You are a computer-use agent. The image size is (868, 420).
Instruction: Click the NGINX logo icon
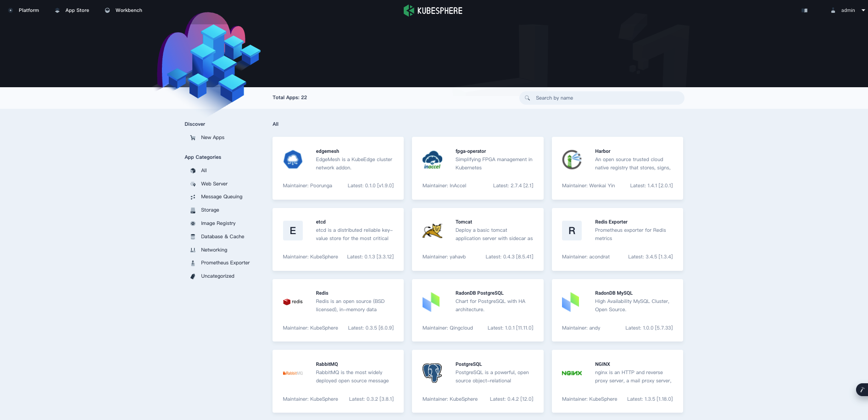tap(572, 373)
